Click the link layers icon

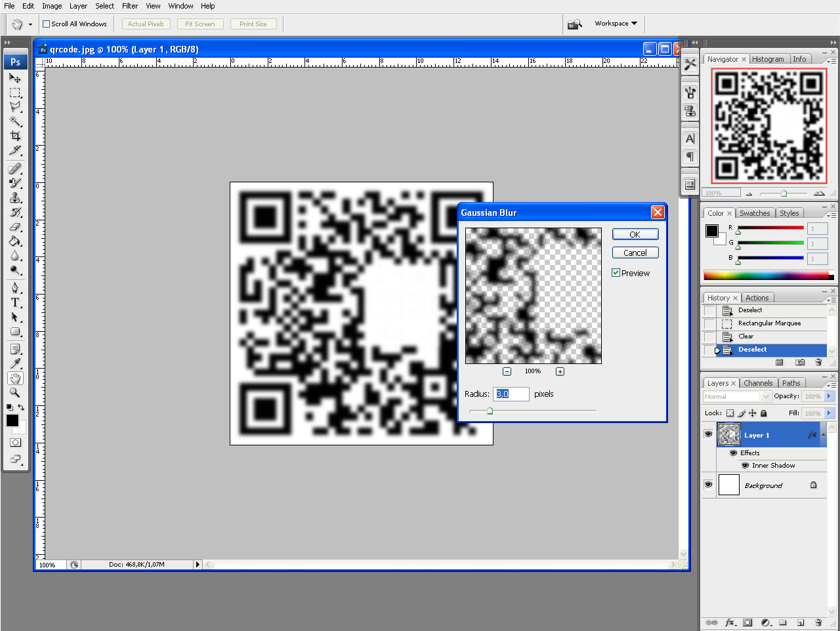click(711, 622)
